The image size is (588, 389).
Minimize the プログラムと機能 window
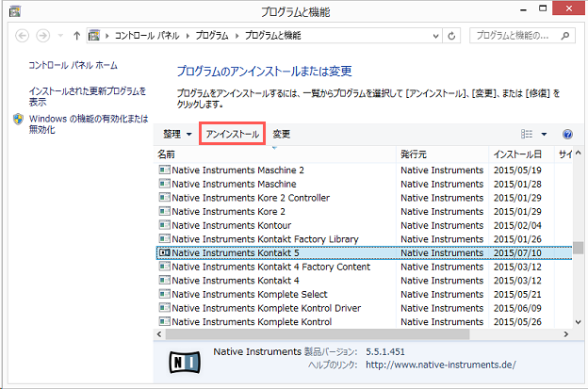click(523, 9)
